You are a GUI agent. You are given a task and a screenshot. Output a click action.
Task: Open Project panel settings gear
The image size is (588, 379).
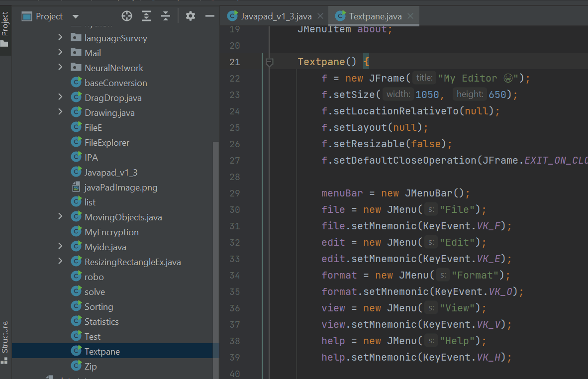click(x=191, y=16)
